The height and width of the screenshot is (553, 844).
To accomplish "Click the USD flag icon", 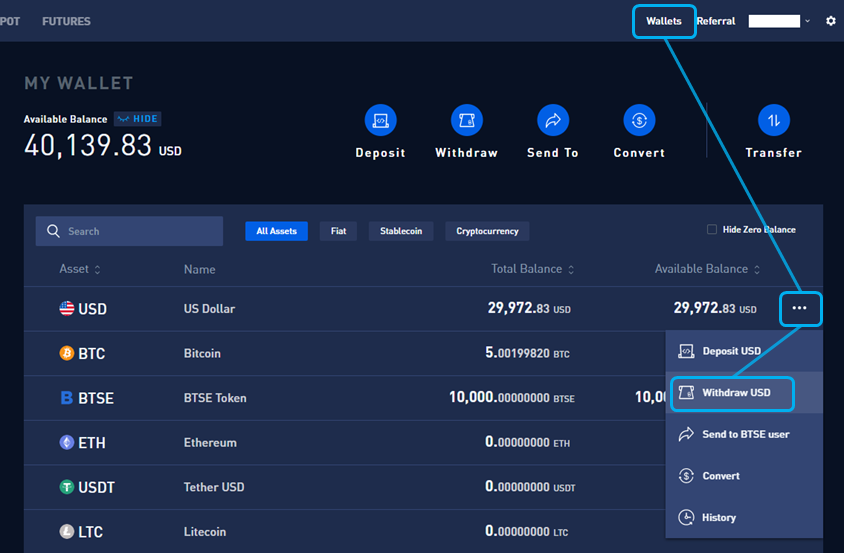I will [67, 309].
